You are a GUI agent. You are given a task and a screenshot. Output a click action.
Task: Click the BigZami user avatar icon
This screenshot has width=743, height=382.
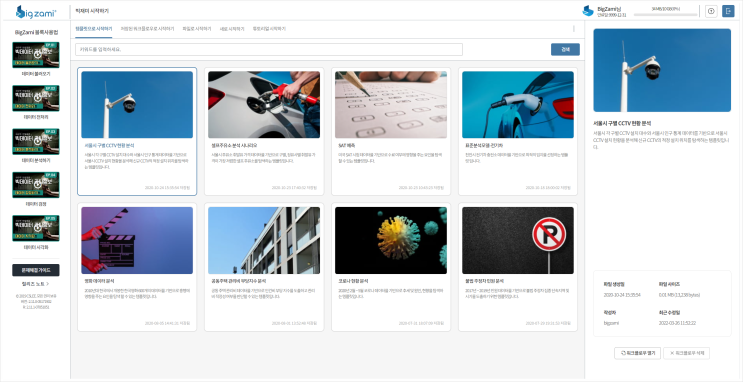[x=588, y=11]
